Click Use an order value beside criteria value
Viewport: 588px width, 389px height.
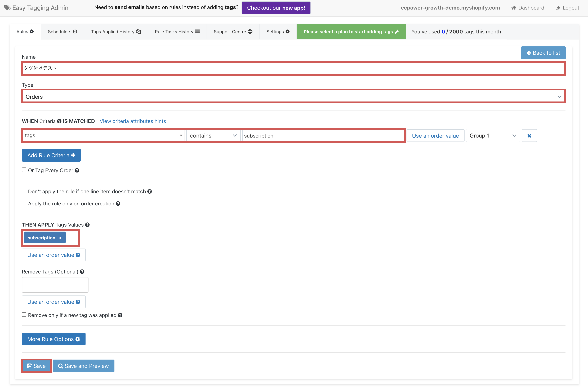pos(435,135)
